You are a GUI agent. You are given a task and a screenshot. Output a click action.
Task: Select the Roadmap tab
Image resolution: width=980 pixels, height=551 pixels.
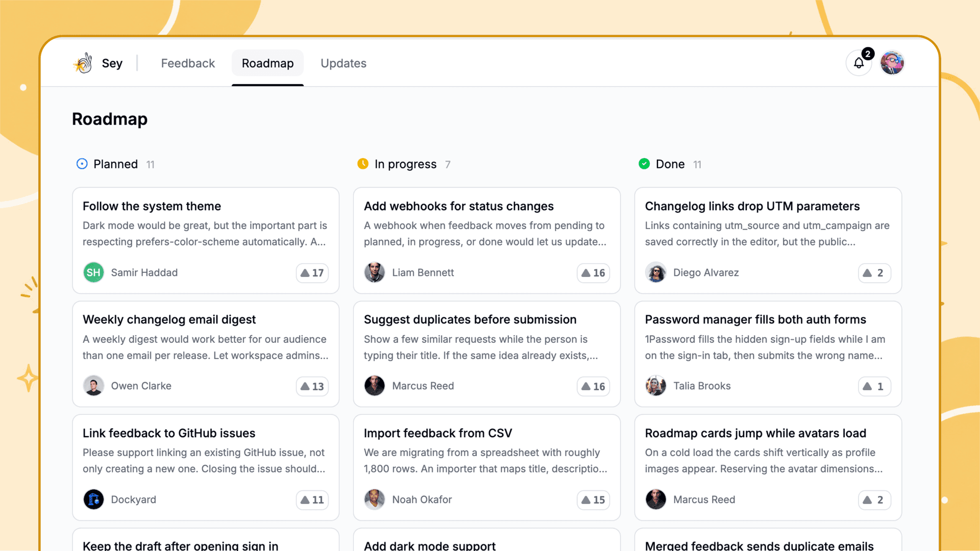click(x=267, y=63)
